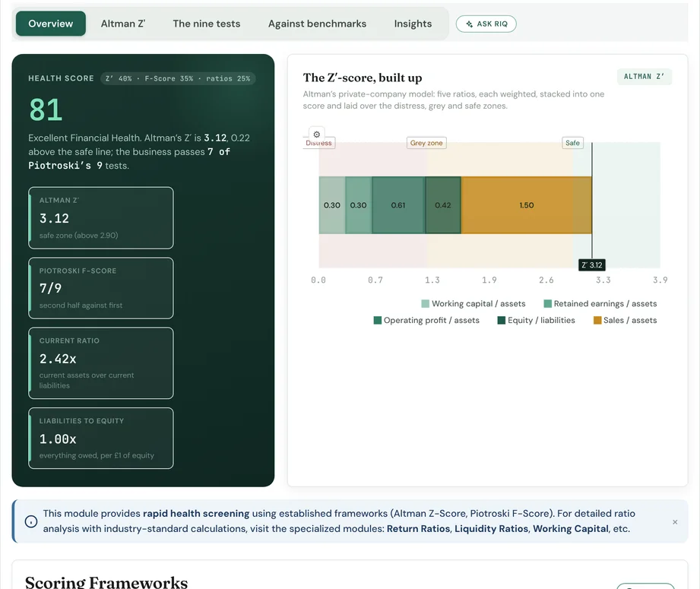Open the Altman Z' tab
The height and width of the screenshot is (589, 700).
pos(123,24)
